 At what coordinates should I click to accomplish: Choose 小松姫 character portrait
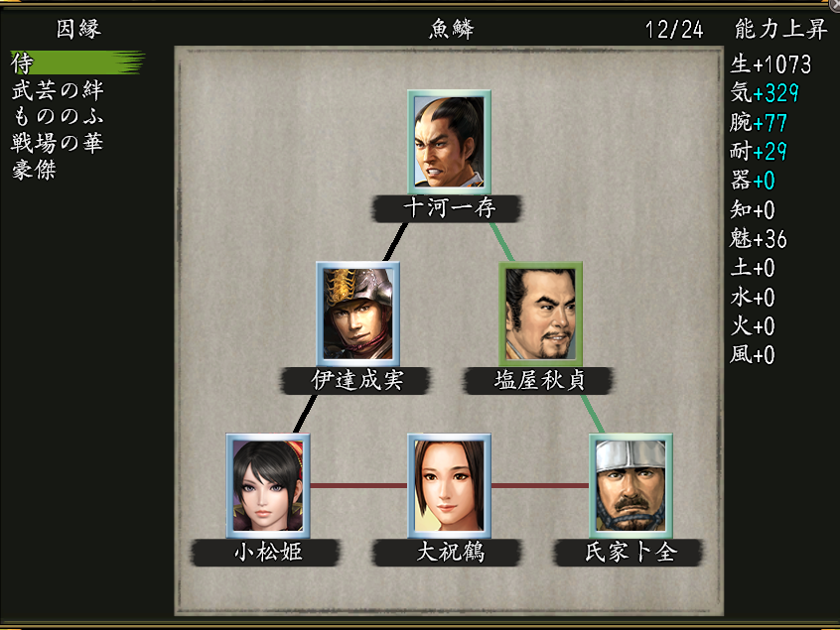(267, 485)
